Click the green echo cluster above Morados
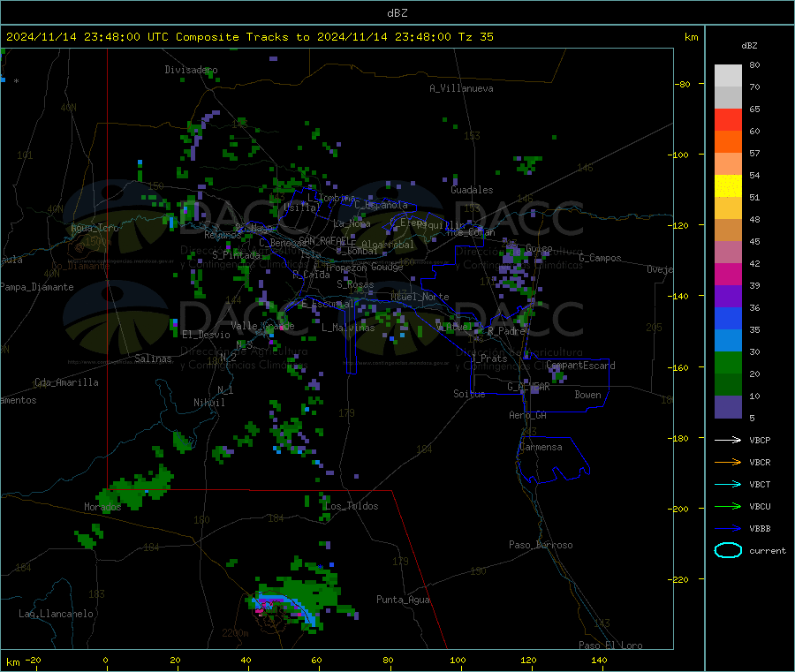The height and width of the screenshot is (672, 795). (x=137, y=487)
